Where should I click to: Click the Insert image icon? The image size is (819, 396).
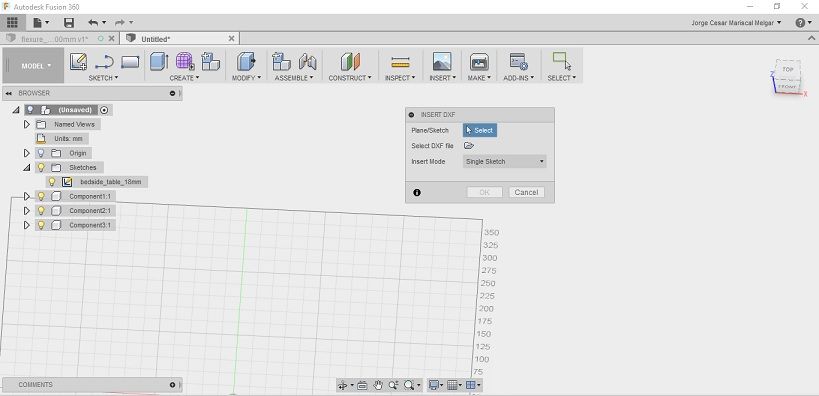pos(442,62)
